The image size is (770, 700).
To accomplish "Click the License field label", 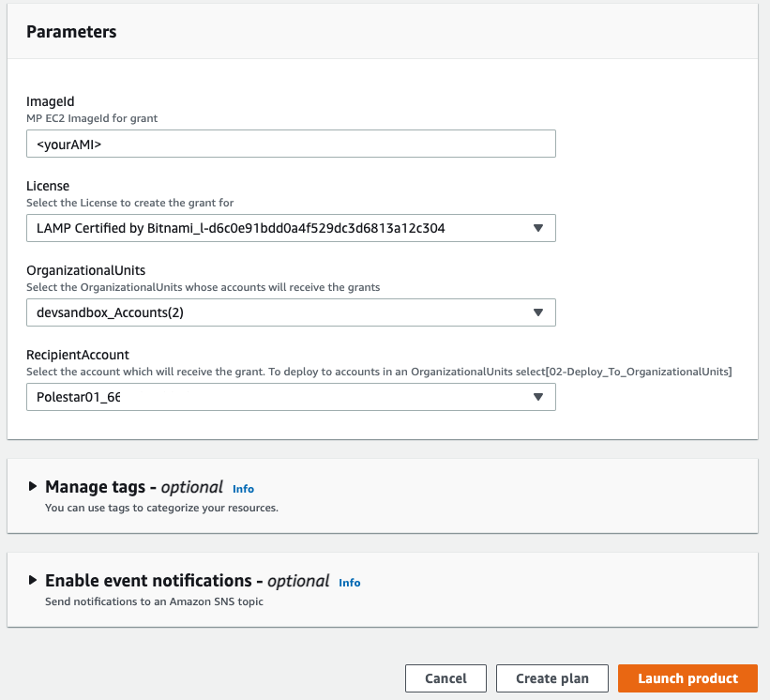I will 48,186.
